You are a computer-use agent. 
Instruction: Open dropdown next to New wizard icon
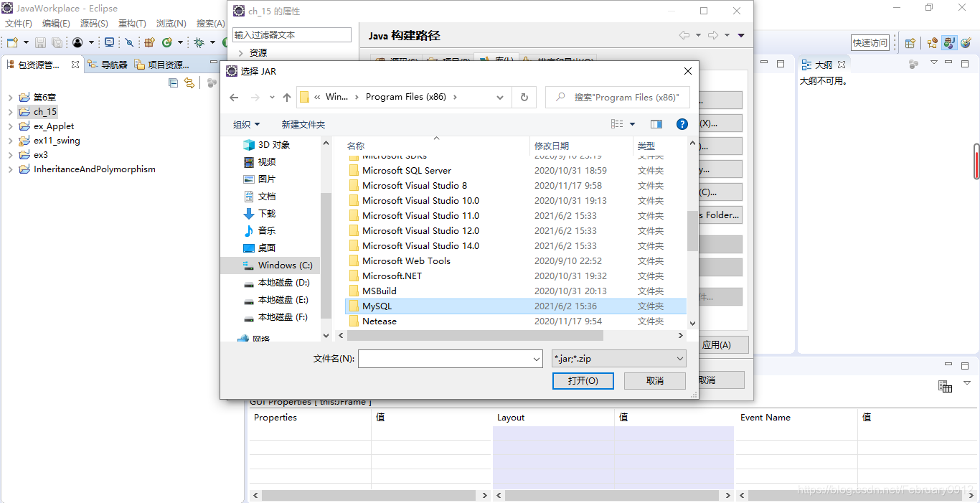[x=26, y=43]
